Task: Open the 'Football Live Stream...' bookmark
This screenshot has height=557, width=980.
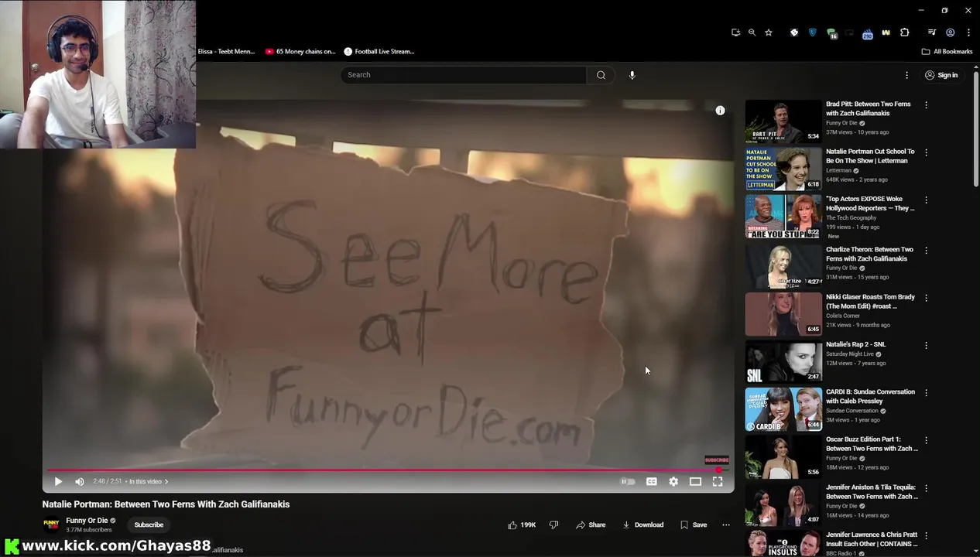Action: 379,51
